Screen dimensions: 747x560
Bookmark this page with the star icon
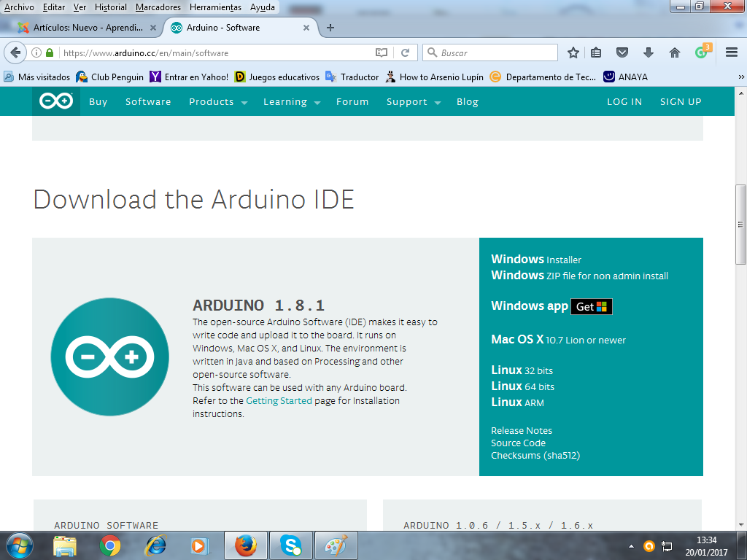pos(573,52)
